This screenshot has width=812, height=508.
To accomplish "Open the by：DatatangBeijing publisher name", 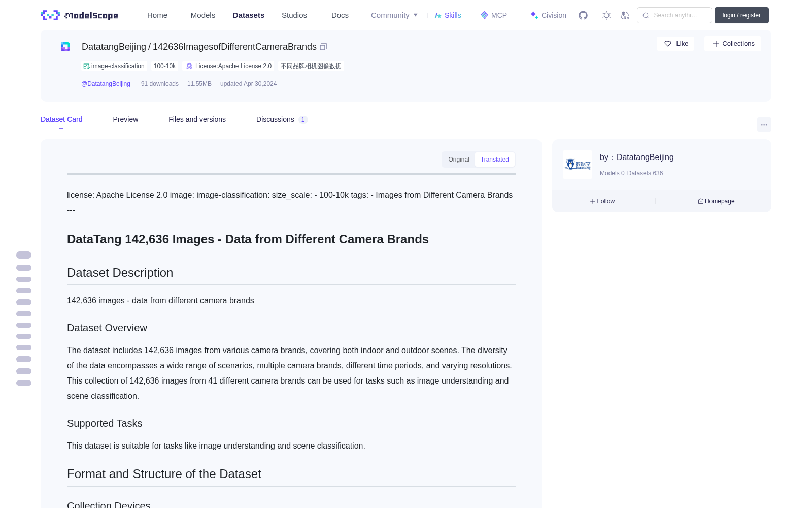I will (637, 157).
